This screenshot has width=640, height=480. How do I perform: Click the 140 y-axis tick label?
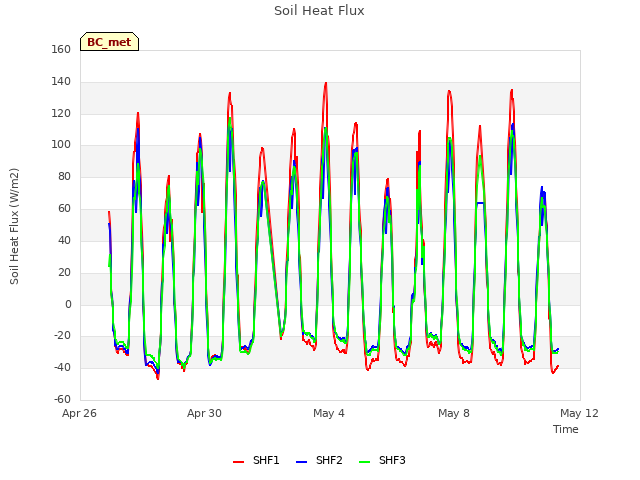pyautogui.click(x=61, y=81)
